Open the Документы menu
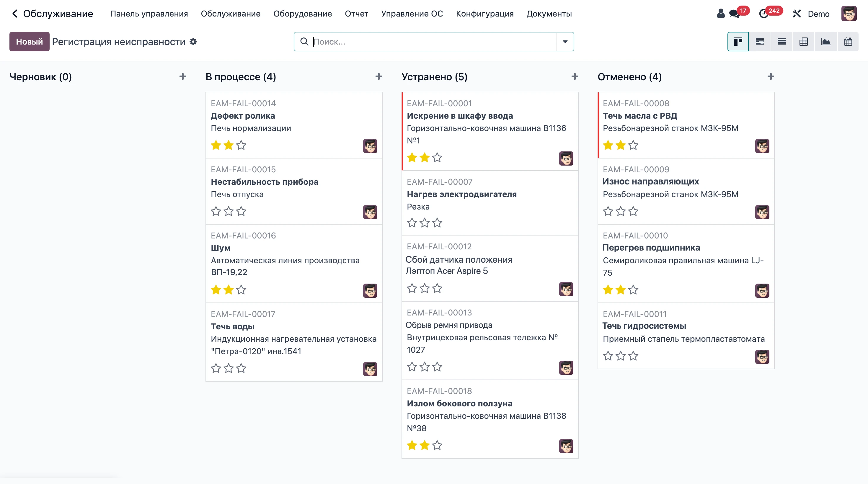Image resolution: width=868 pixels, height=484 pixels. (549, 14)
